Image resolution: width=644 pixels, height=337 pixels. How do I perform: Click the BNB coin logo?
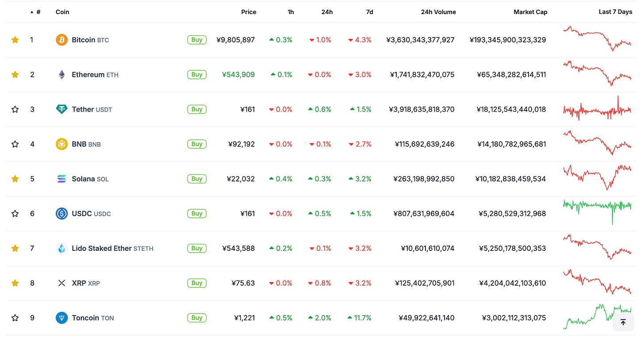pos(61,144)
